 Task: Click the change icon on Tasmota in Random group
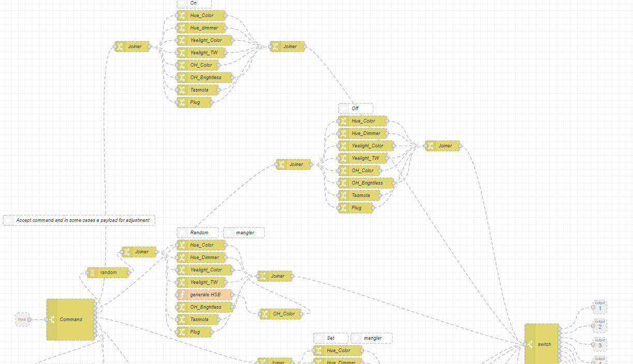coord(181,320)
